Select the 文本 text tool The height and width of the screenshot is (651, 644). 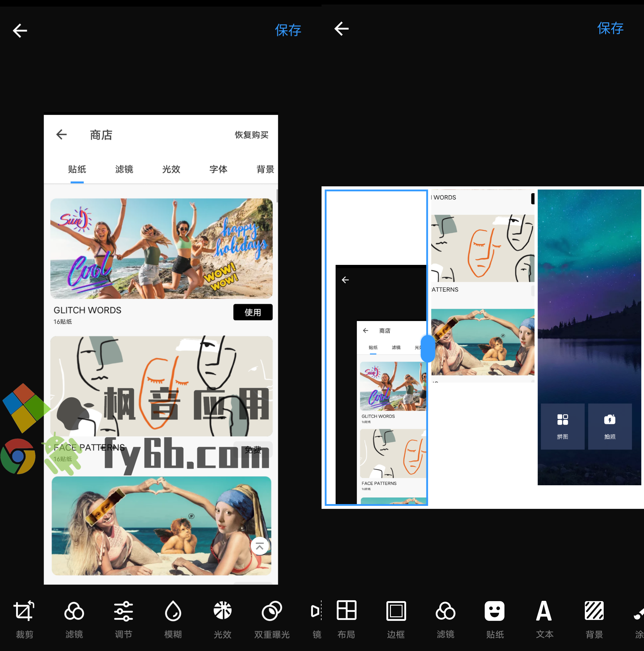[x=544, y=619]
